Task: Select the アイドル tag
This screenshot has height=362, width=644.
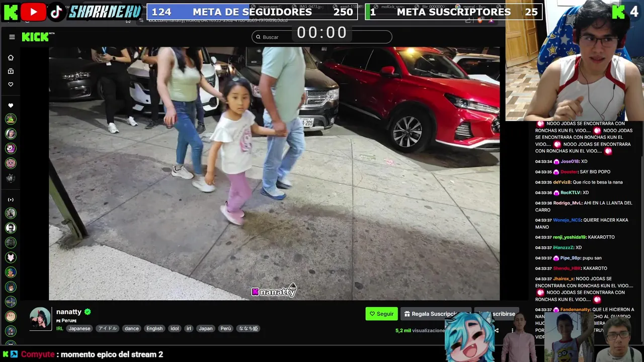Action: [x=107, y=328]
